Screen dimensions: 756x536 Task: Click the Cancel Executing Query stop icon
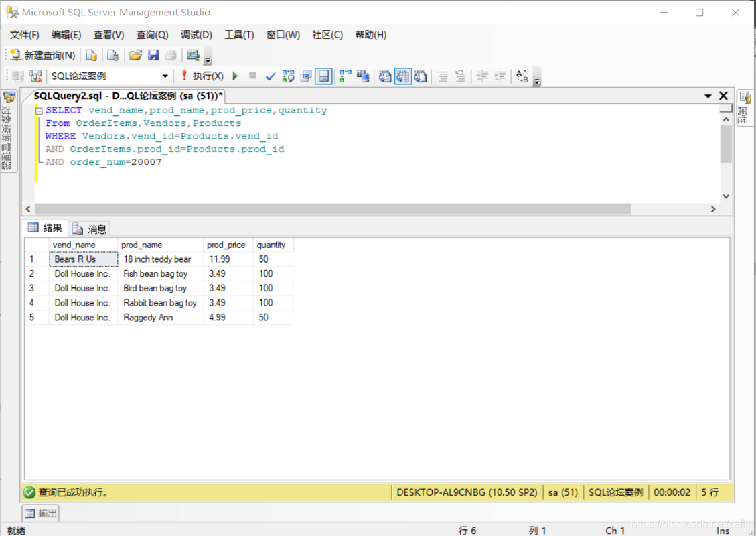(252, 76)
